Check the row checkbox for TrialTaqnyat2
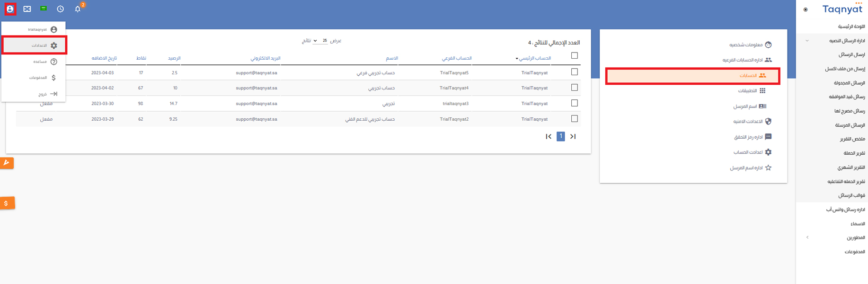This screenshot has width=868, height=284. [575, 118]
